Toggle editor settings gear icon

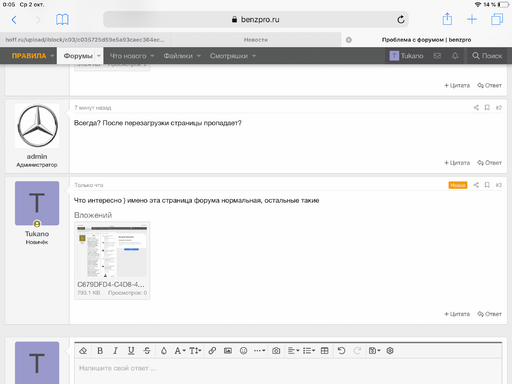tap(390, 351)
